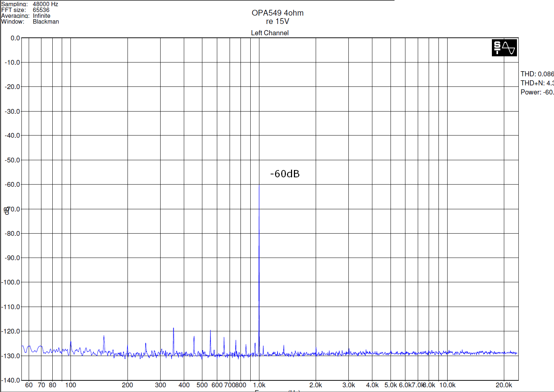Click the FFT size 65536 text
Image resolution: width=554 pixels, height=392 pixels.
(25, 10)
